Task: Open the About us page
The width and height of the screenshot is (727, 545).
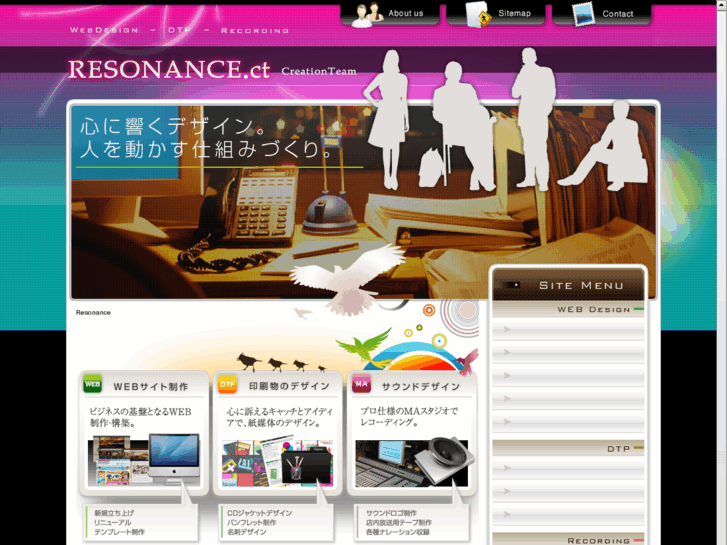Action: (x=405, y=14)
